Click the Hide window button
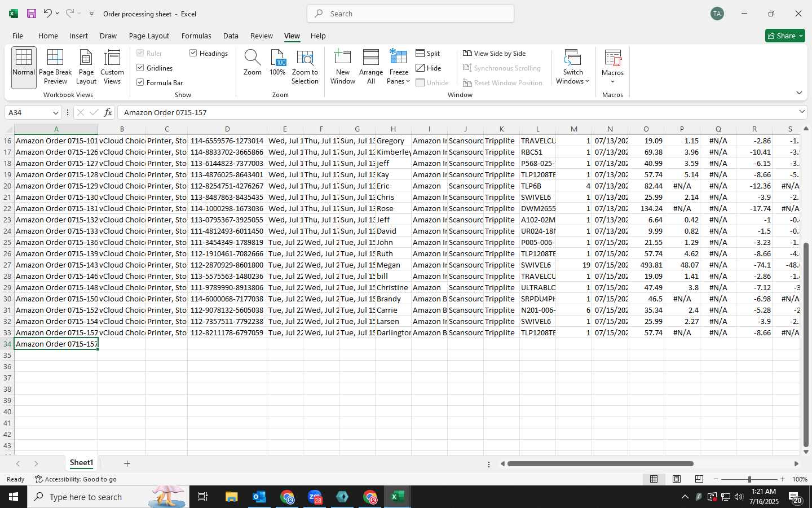The width and height of the screenshot is (812, 508). pyautogui.click(x=429, y=68)
